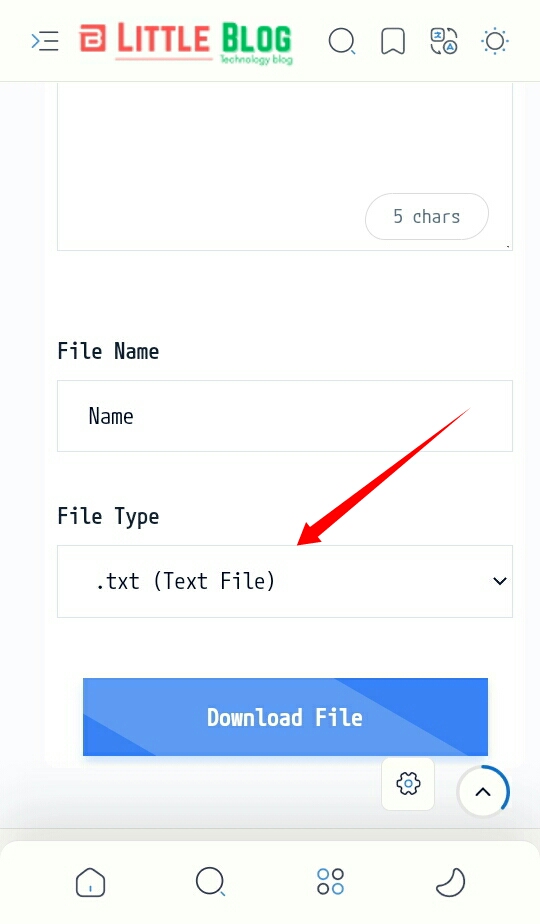The height and width of the screenshot is (924, 540).
Task: Click the File Type dropdown chevron arrow
Action: coord(499,581)
